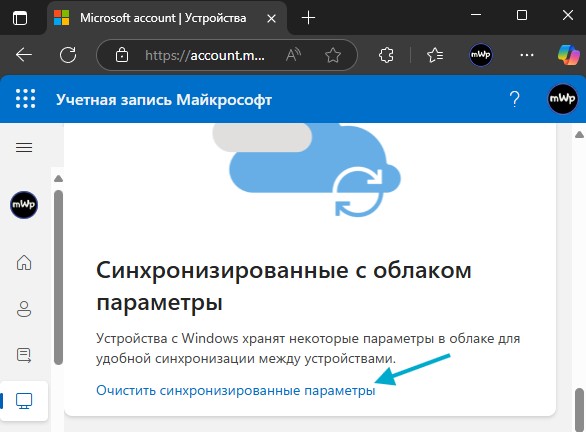This screenshot has height=432, width=586.
Task: Refresh the current page
Action: (x=68, y=55)
